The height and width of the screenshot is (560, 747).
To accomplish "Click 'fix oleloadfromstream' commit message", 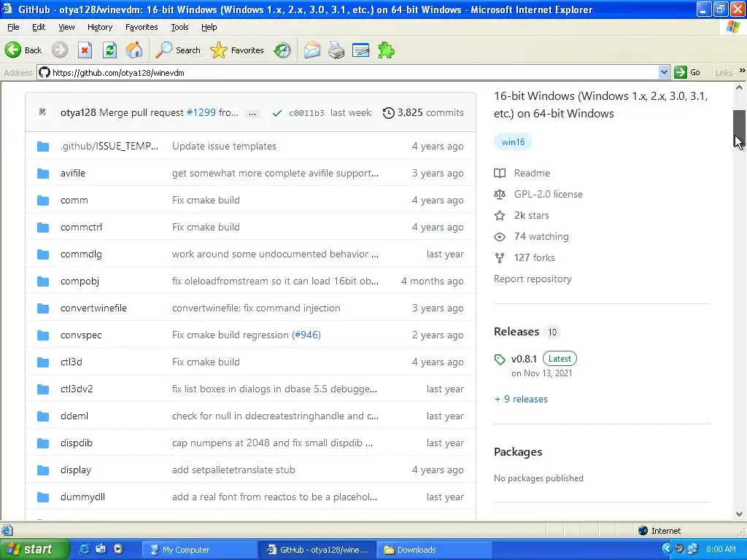I will 275,281.
